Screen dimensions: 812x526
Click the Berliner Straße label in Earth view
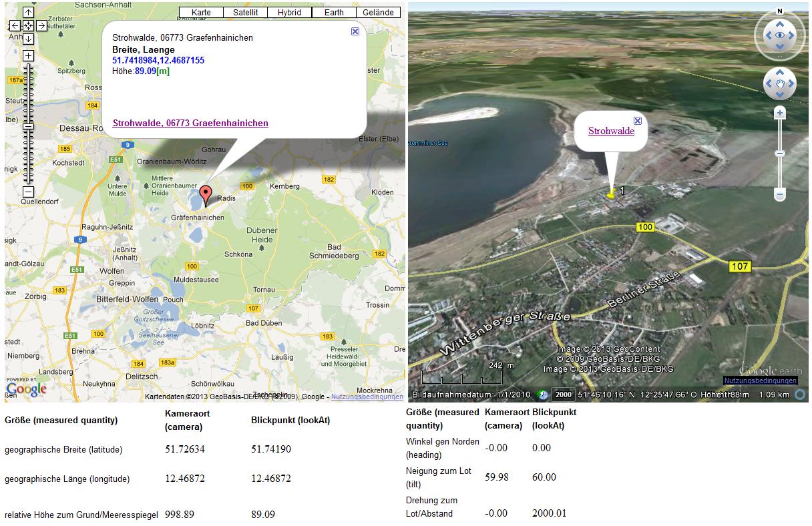pos(644,290)
